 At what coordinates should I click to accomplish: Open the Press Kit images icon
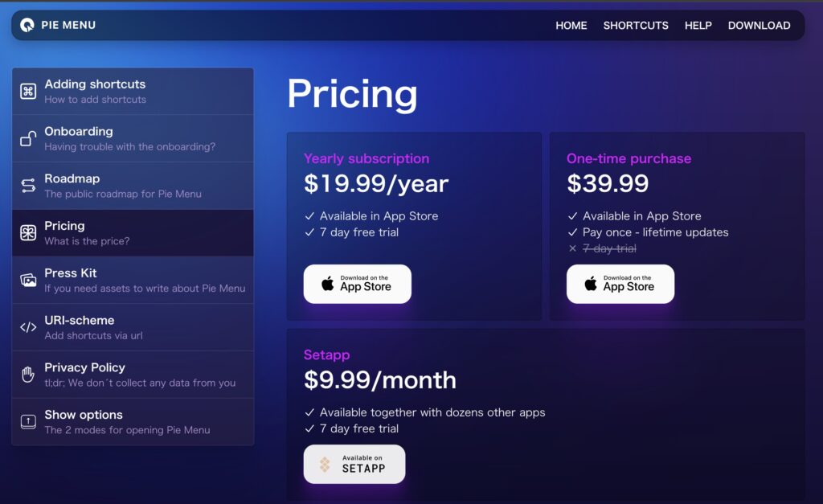point(28,280)
